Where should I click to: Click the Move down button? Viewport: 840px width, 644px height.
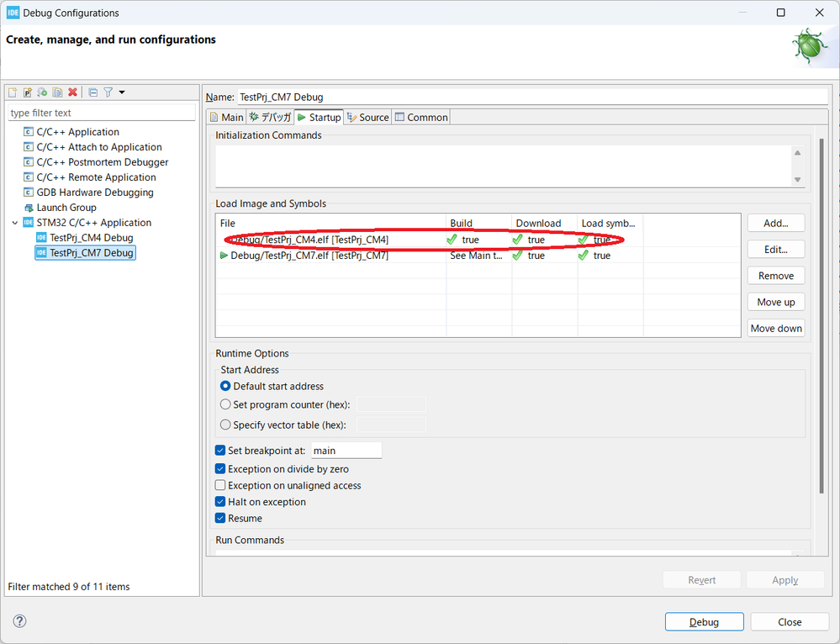(x=776, y=328)
